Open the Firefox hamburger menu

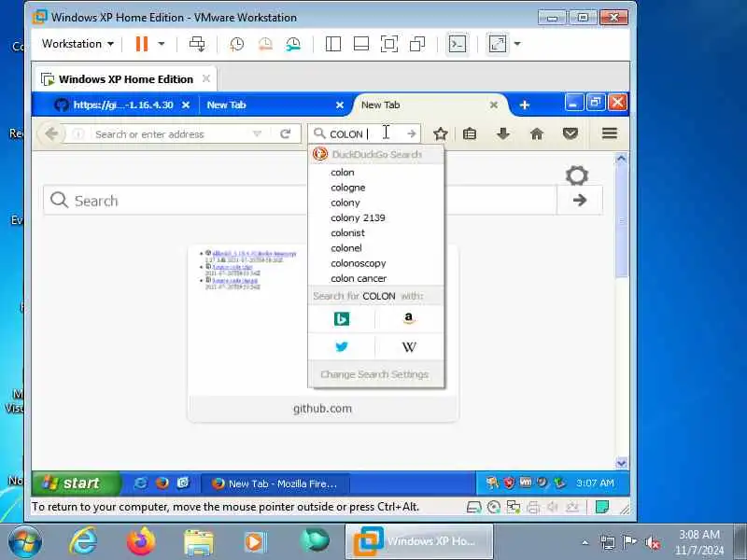[610, 133]
